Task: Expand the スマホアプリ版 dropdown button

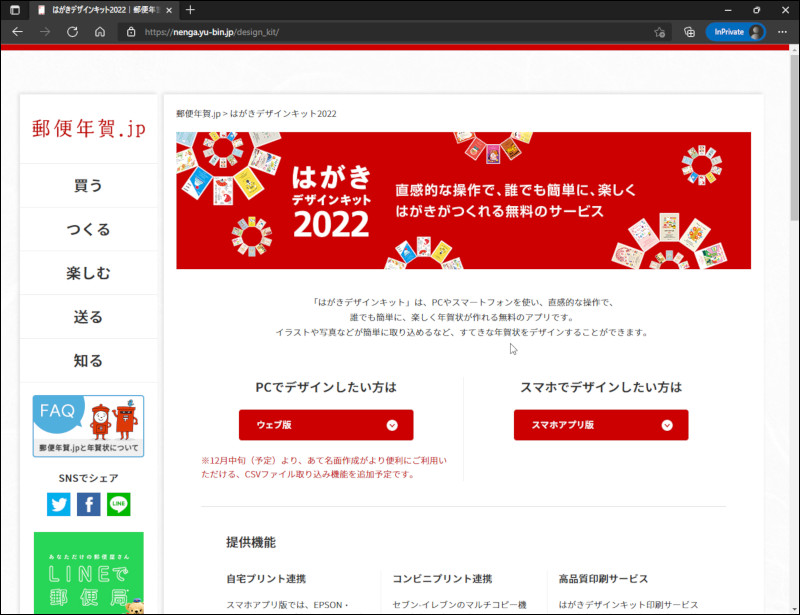Action: [x=601, y=425]
